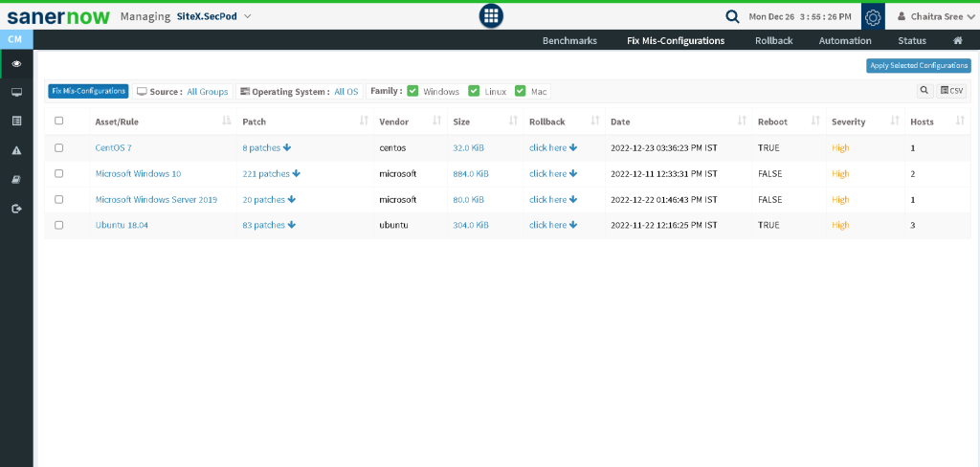Expand the 20 patches list

click(x=269, y=199)
